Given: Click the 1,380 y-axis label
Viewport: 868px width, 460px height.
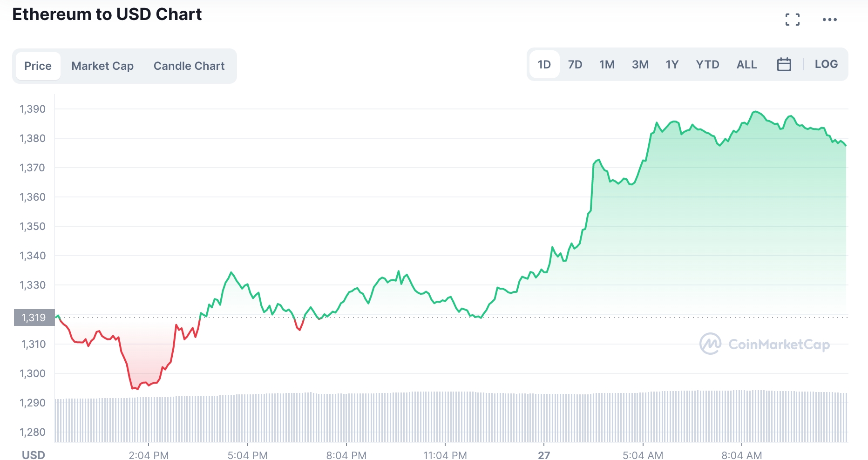Looking at the screenshot, I should tap(33, 138).
